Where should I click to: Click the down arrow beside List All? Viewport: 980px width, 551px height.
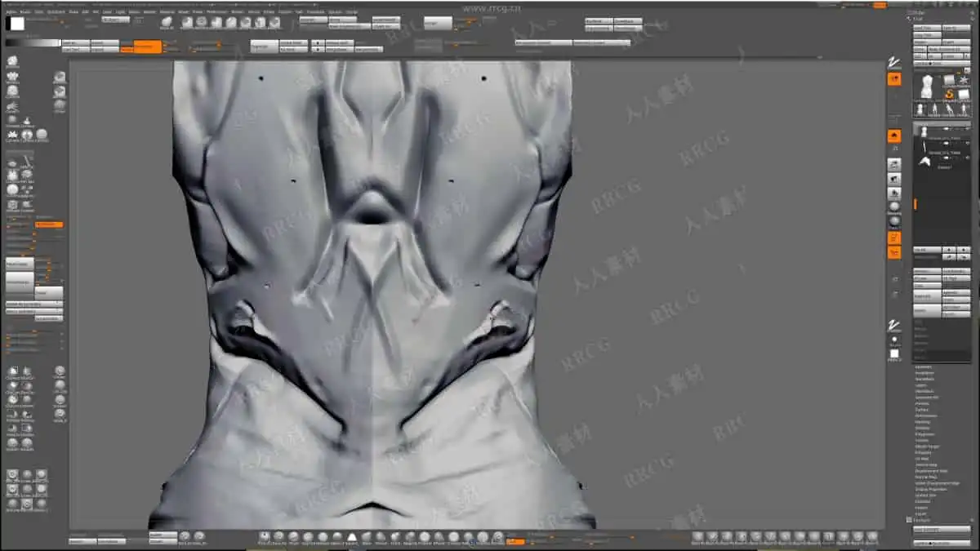point(964,250)
